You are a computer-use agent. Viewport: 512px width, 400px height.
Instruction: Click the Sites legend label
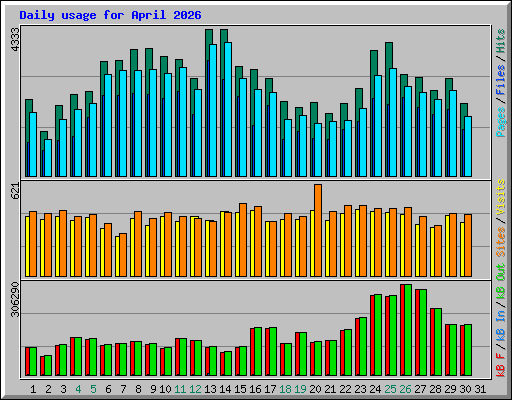point(501,242)
